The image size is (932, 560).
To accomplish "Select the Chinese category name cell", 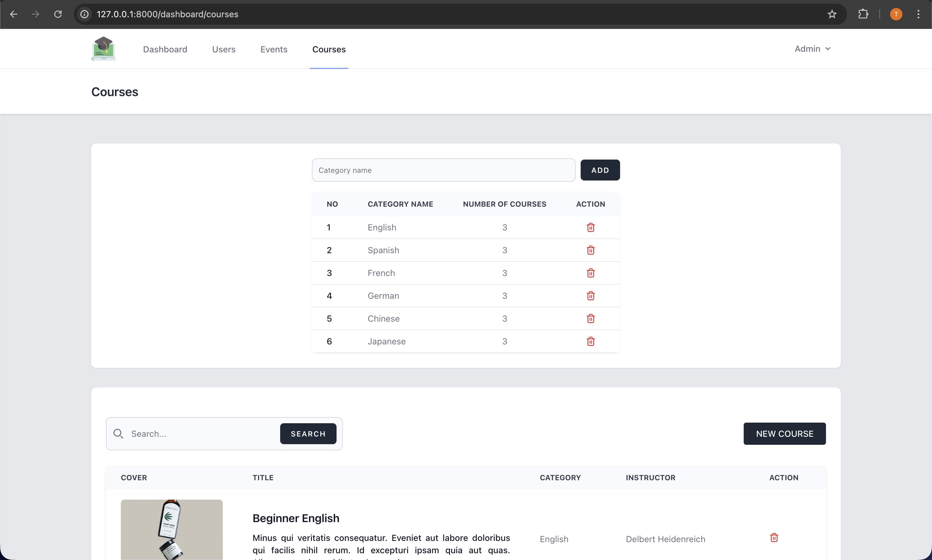I will click(x=383, y=319).
